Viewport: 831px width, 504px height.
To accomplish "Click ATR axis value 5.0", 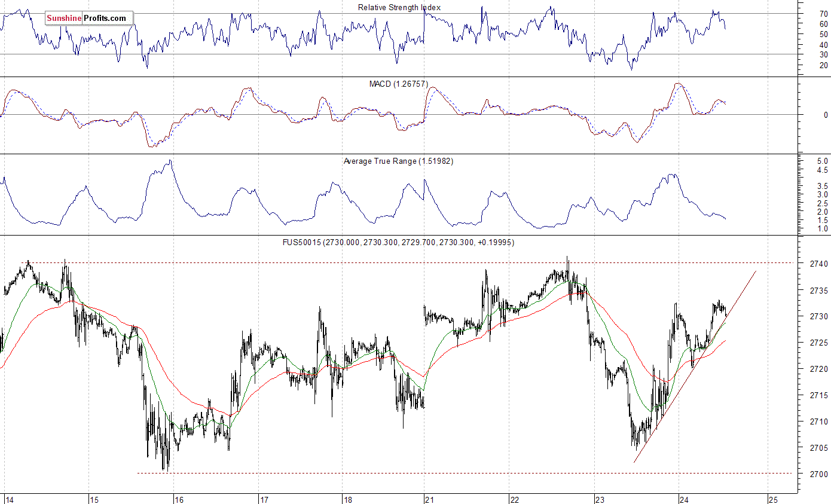I will pyautogui.click(x=822, y=161).
